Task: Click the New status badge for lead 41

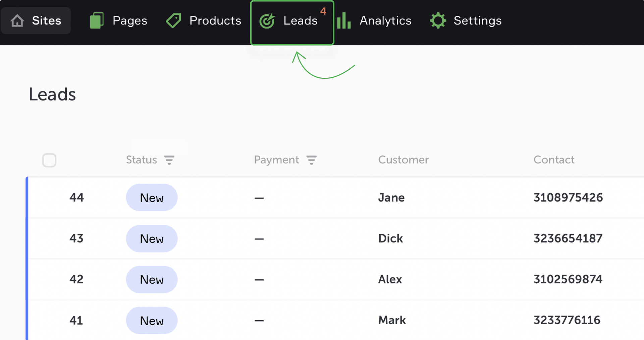Action: click(152, 321)
